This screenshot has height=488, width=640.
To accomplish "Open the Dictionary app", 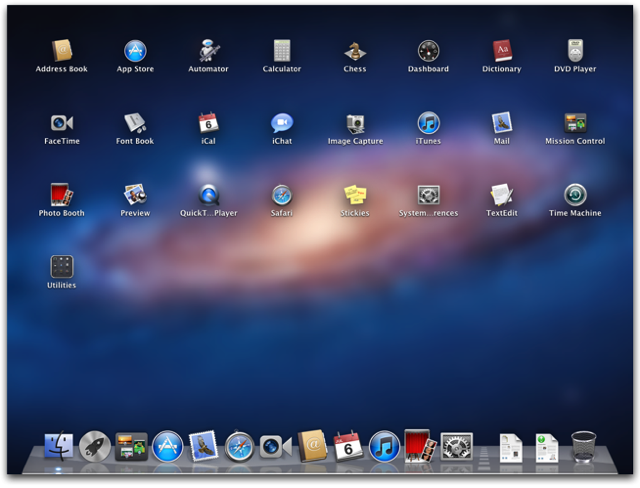I will [502, 51].
